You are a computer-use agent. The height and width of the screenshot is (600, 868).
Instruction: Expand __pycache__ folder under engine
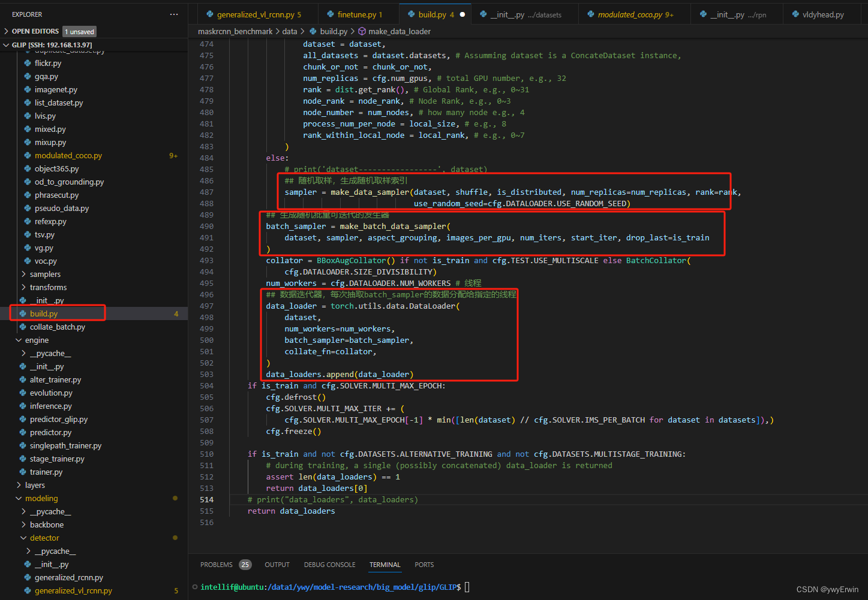23,353
